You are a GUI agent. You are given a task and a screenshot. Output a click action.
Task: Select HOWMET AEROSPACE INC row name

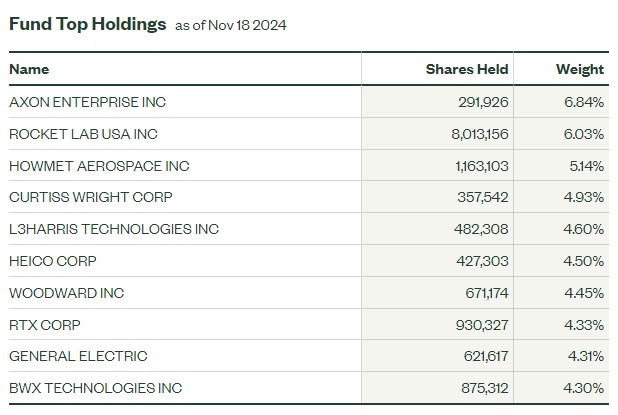[x=99, y=166]
